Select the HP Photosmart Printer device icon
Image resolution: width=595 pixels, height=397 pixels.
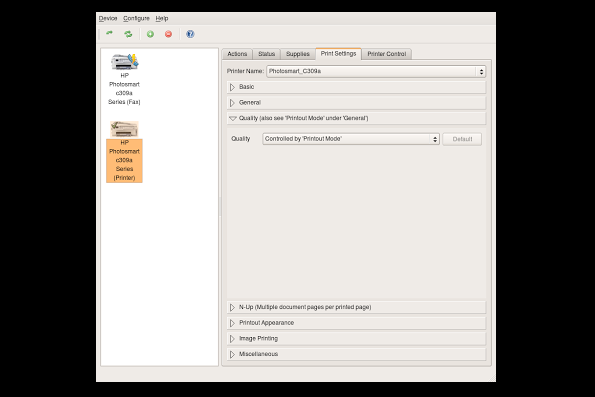coord(124,129)
